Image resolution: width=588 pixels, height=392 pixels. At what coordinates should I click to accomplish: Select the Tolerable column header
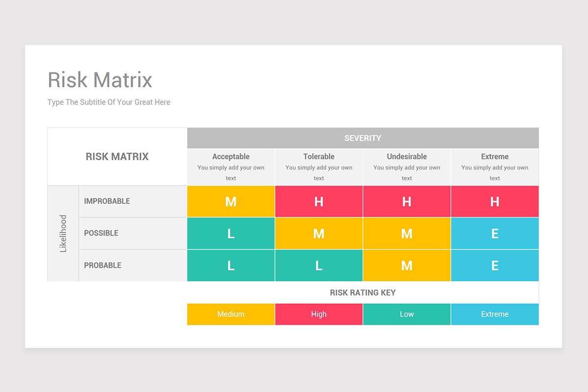[318, 156]
